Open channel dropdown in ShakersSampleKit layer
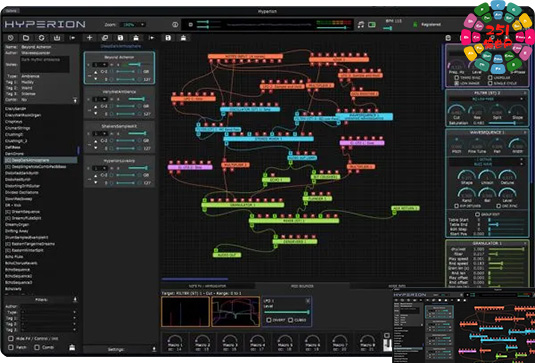The width and height of the screenshot is (535, 363). (x=100, y=133)
